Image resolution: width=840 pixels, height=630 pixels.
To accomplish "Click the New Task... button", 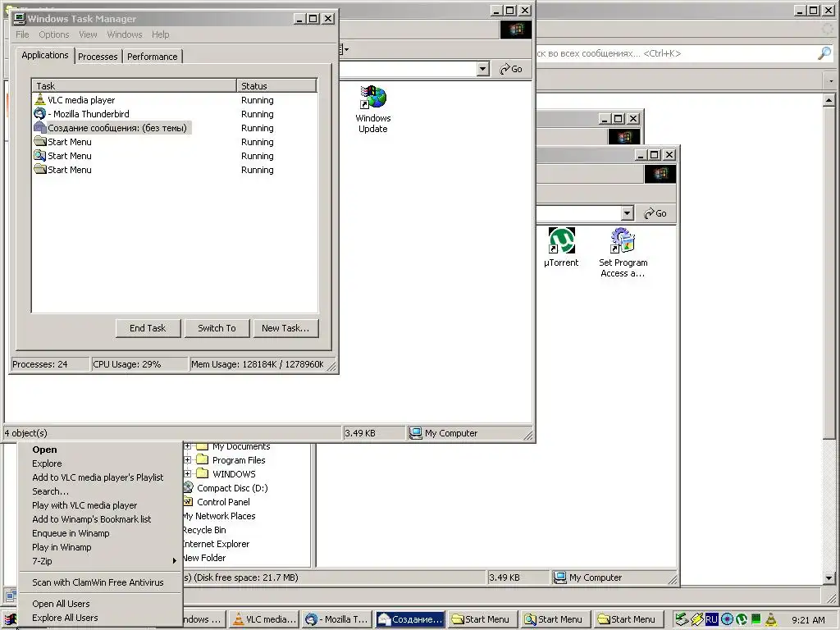I will (x=285, y=328).
